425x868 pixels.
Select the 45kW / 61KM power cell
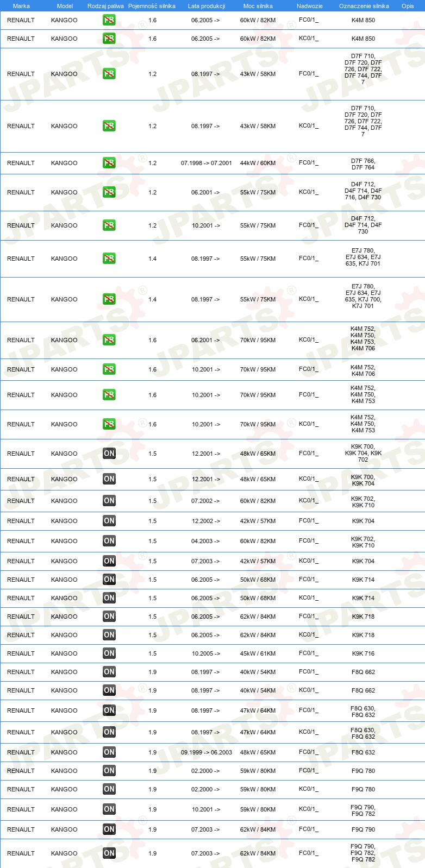point(258,653)
